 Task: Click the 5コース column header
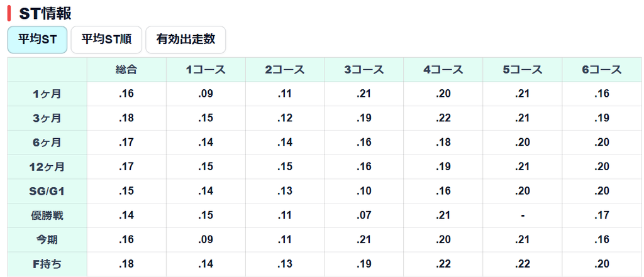click(x=523, y=70)
